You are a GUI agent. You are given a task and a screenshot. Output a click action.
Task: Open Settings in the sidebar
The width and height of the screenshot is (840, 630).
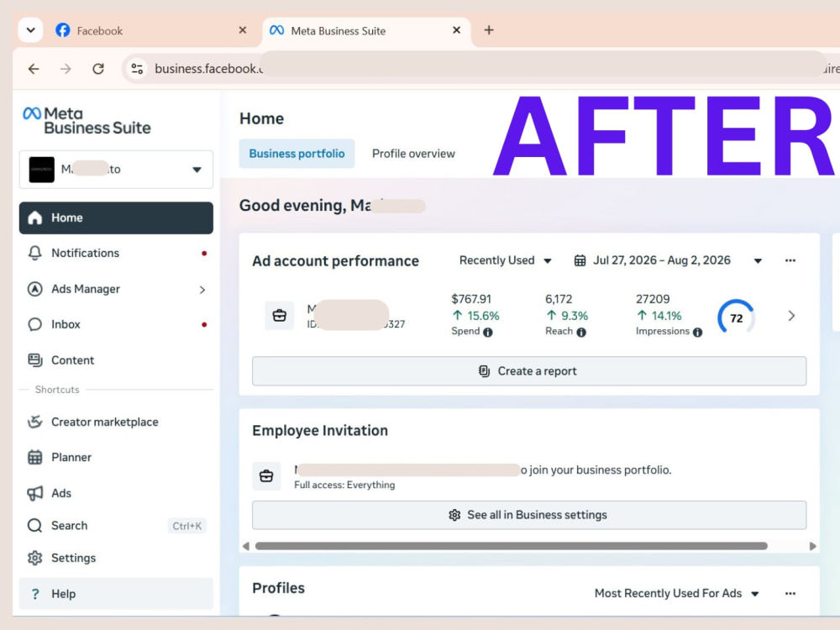tap(116, 559)
